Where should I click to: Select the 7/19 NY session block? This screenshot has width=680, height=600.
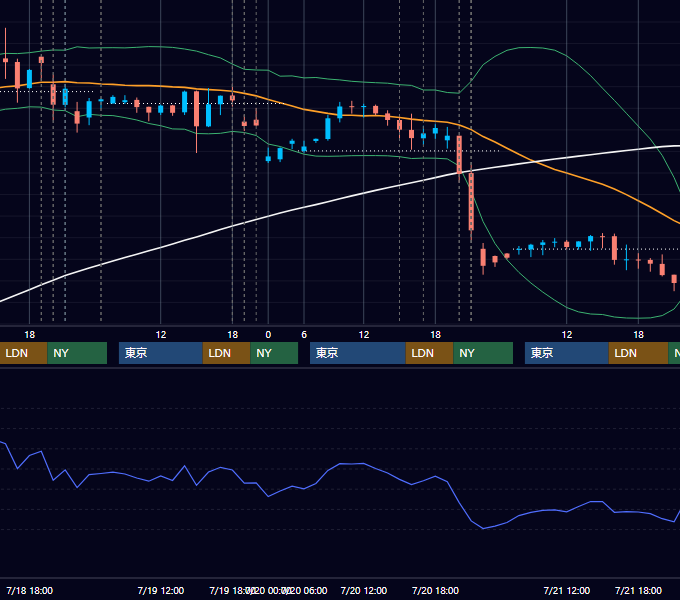[274, 353]
